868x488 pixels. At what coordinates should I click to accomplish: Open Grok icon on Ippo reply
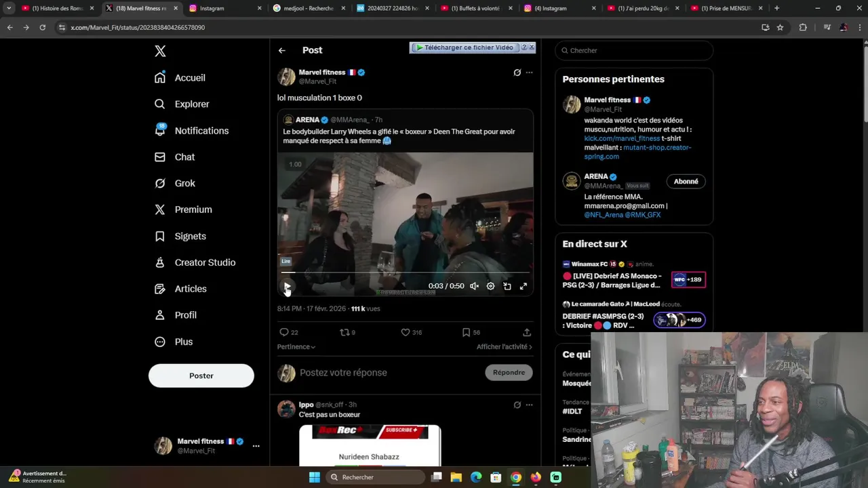tap(517, 405)
